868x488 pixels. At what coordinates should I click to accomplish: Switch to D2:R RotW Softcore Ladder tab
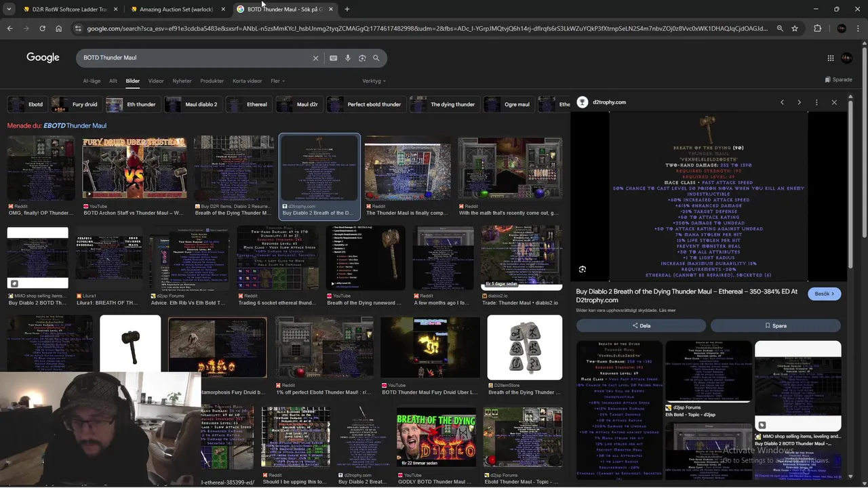[71, 9]
